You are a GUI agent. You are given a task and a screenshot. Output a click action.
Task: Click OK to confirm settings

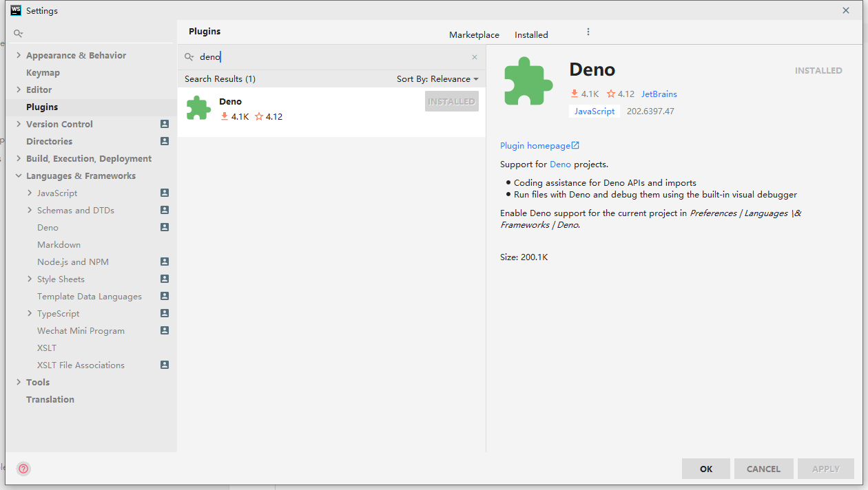[x=706, y=469]
